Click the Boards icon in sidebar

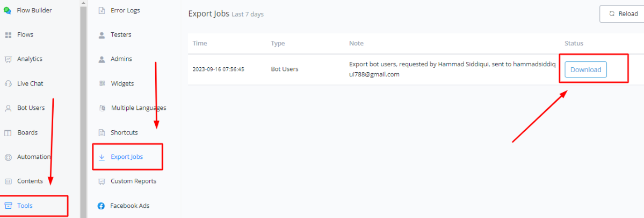pyautogui.click(x=8, y=132)
